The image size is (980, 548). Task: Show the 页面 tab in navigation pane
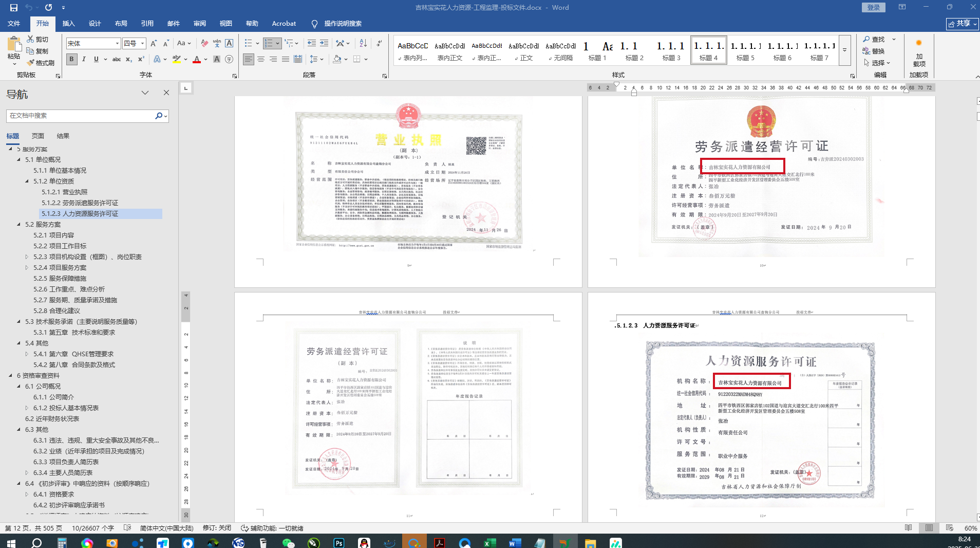click(38, 136)
